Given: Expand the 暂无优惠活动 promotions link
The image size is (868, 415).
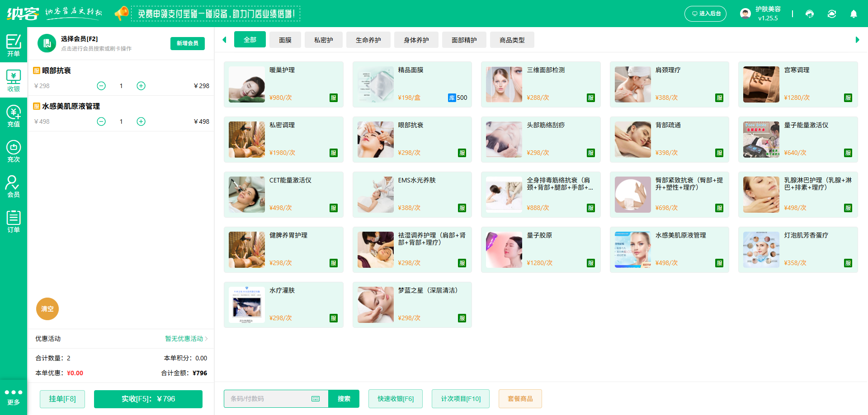Looking at the screenshot, I should tap(186, 339).
